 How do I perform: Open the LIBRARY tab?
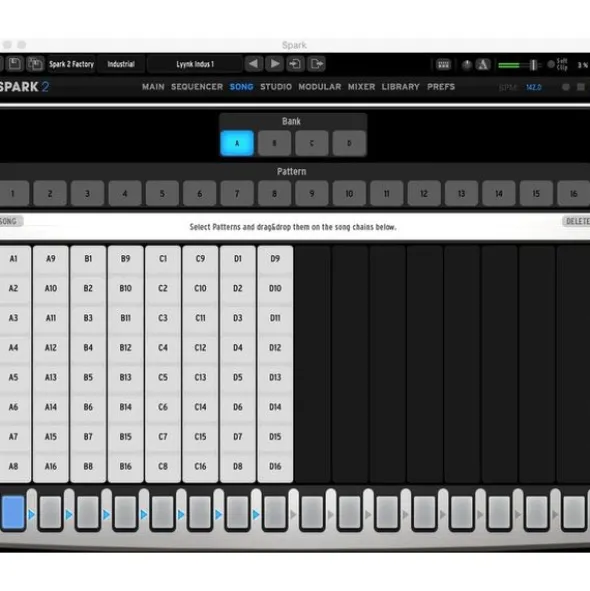point(400,87)
